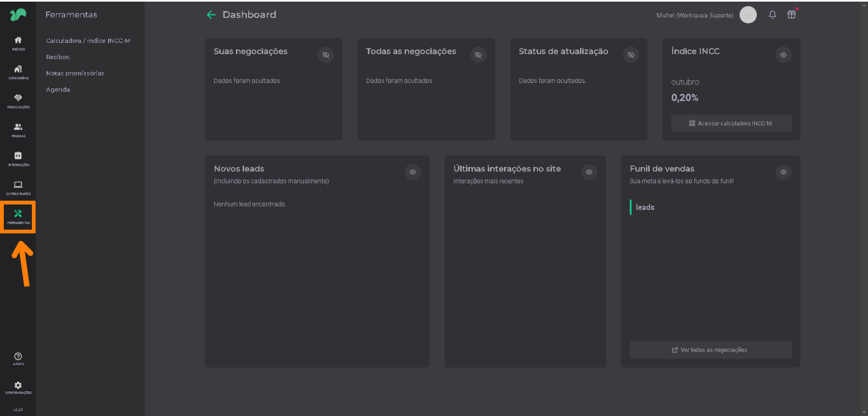
Task: Click the page scrollbar up arrow
Action: click(x=864, y=5)
